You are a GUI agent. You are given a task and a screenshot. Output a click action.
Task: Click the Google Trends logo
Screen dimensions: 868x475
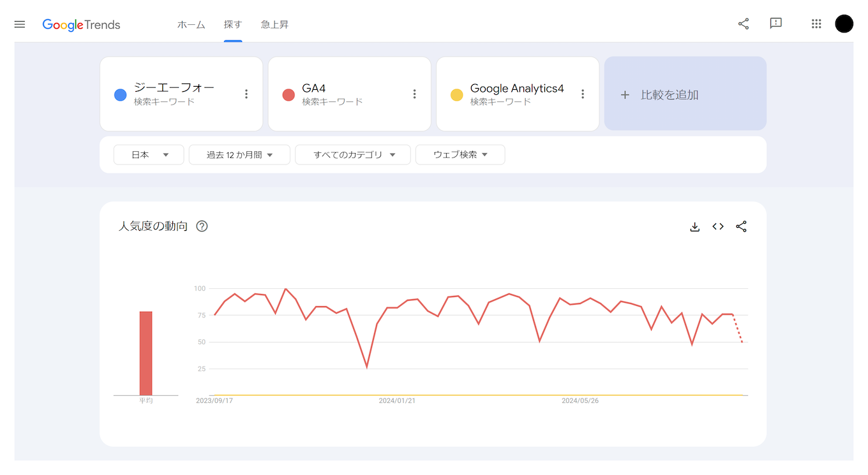[81, 25]
